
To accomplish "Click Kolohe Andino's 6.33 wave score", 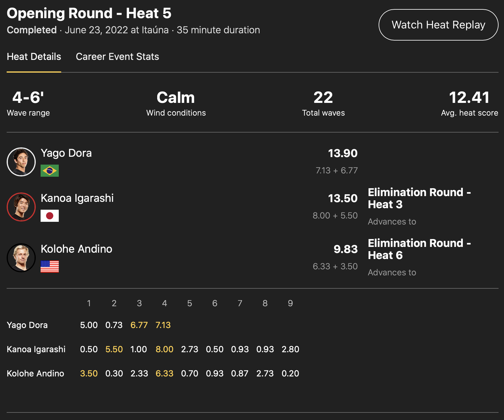I will coord(164,374).
